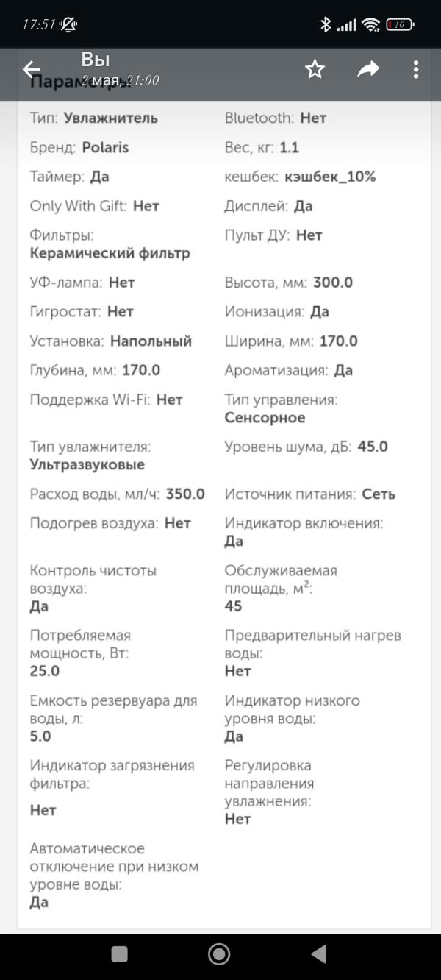Open the three-dot overflow menu
441x980 pixels.
tap(416, 69)
